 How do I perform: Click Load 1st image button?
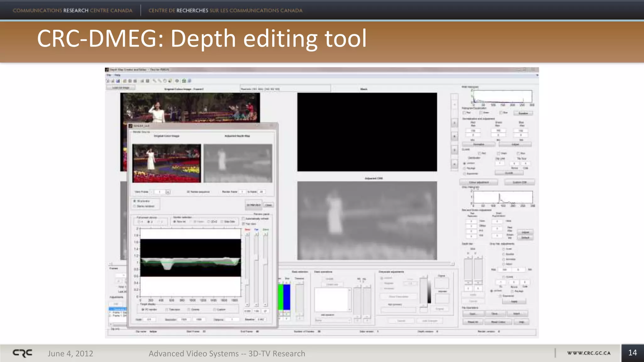(x=121, y=88)
